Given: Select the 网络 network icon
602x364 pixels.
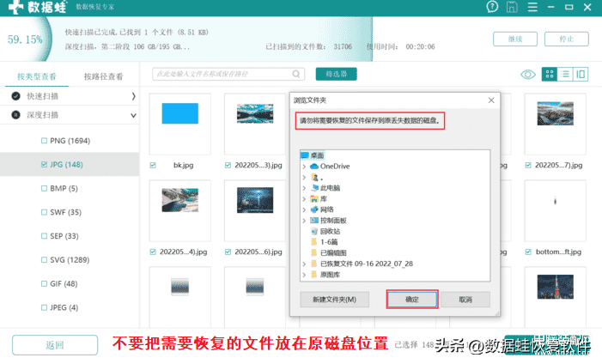Looking at the screenshot, I should 314,209.
